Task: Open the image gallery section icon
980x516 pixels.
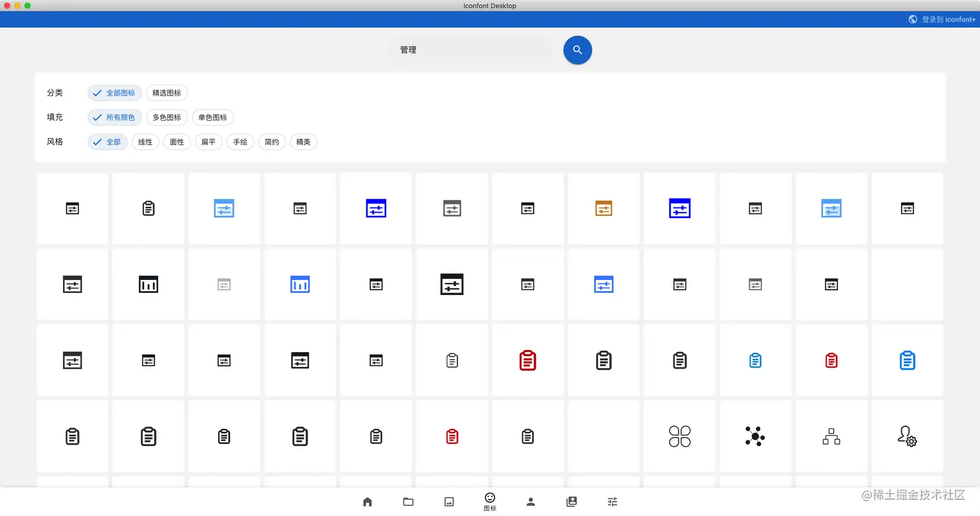Action: [x=449, y=501]
